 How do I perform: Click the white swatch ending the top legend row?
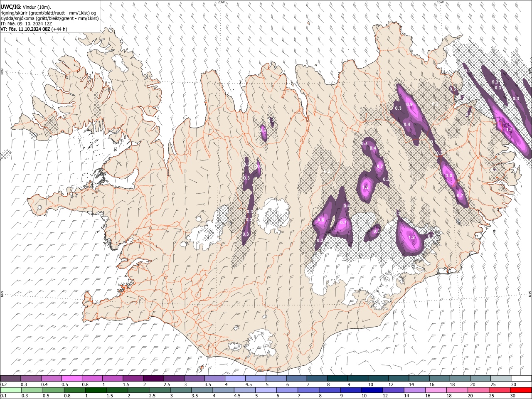tap(521, 378)
